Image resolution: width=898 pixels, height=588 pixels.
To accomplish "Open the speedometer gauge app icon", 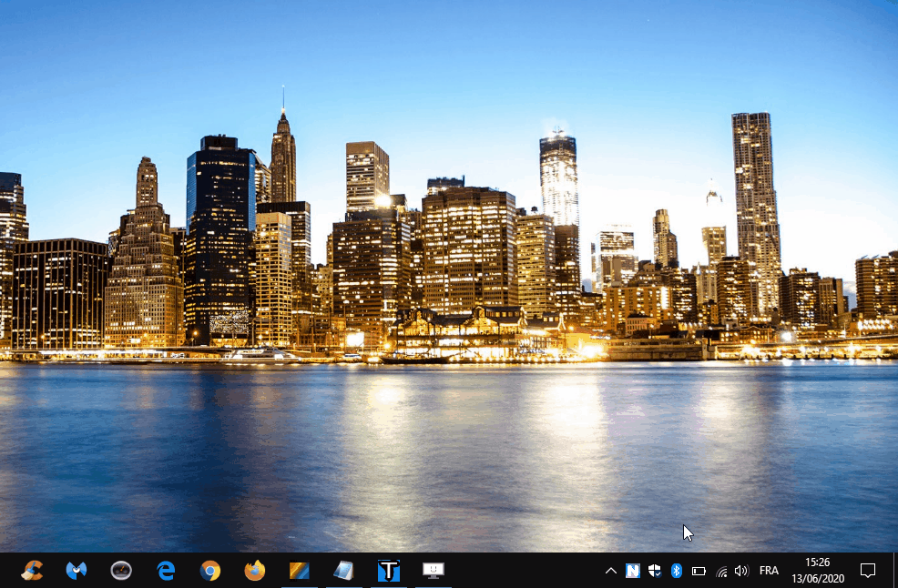I will (x=121, y=571).
